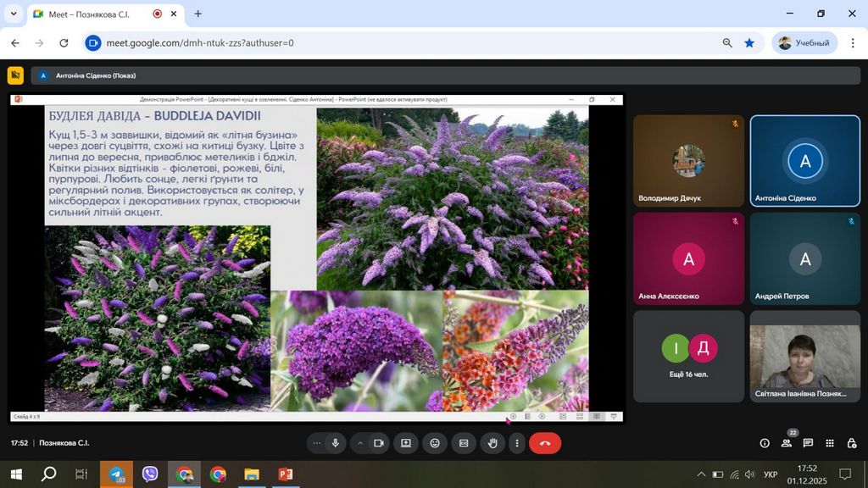Open audio settings three-dots beside microphone
868x488 pixels.
click(x=317, y=443)
